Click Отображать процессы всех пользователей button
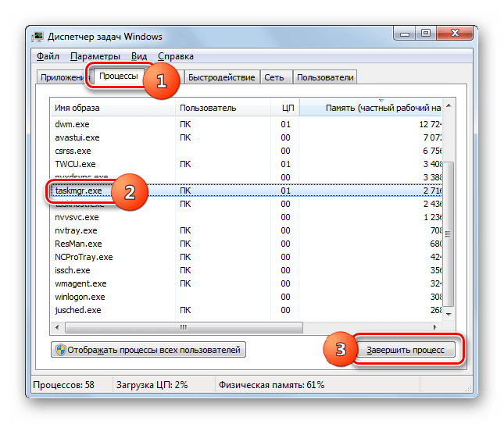Image resolution: width=504 pixels, height=424 pixels. tap(148, 350)
